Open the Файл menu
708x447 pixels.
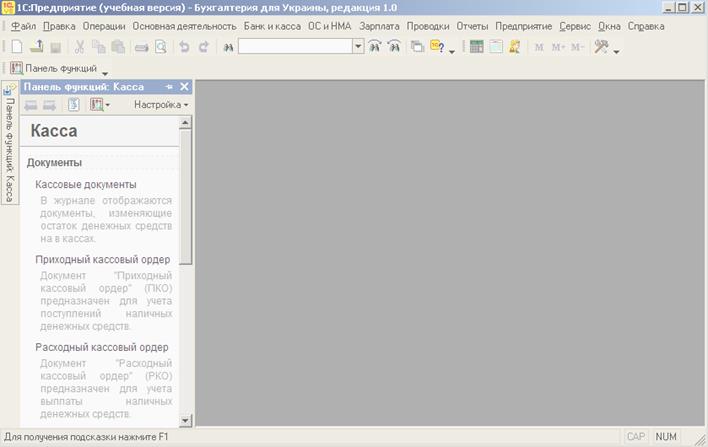[23, 26]
